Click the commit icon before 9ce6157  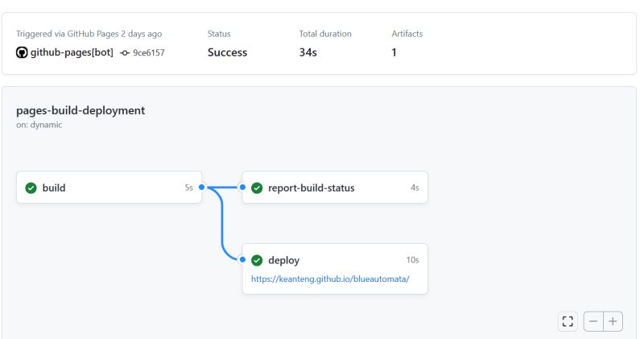[x=125, y=53]
